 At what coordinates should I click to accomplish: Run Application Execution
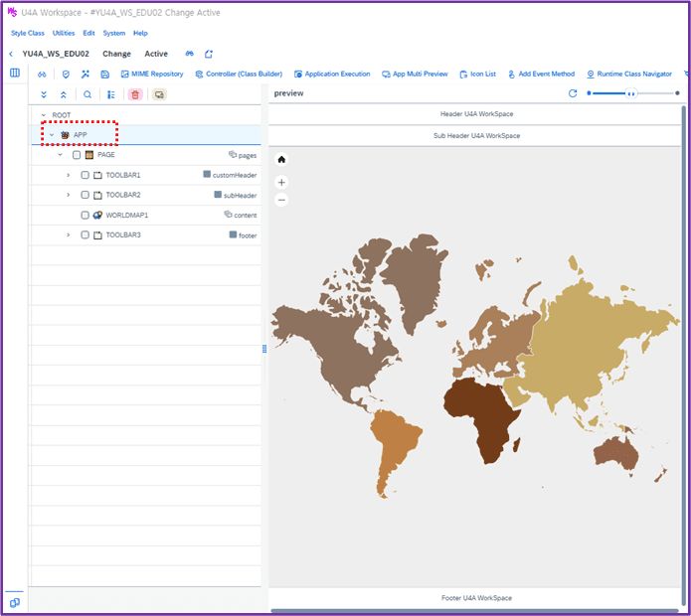(x=332, y=74)
